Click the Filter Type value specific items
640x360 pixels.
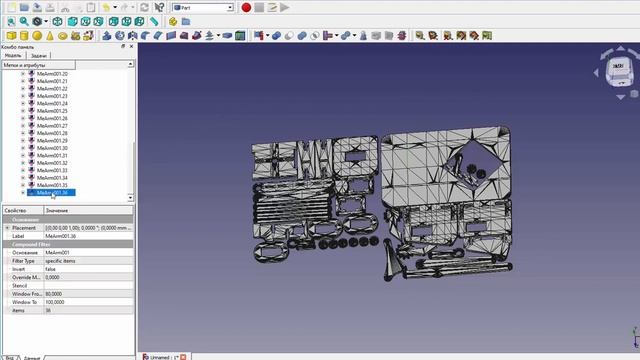tap(88, 261)
